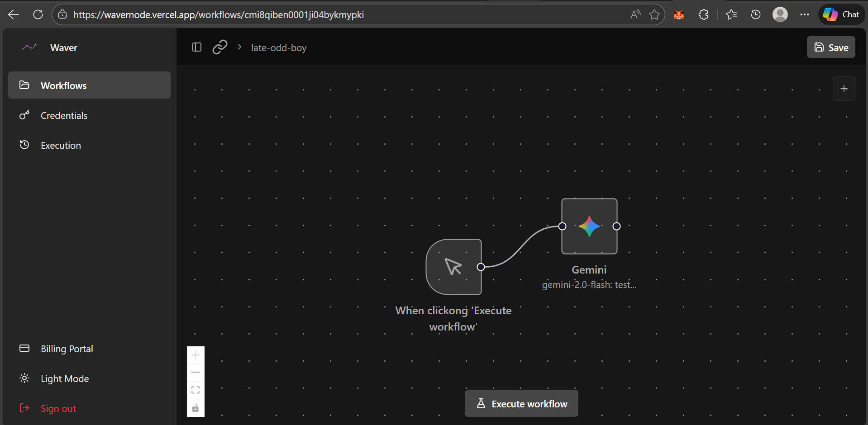Open the browser profile menu
The height and width of the screenshot is (425, 868).
[x=780, y=14]
